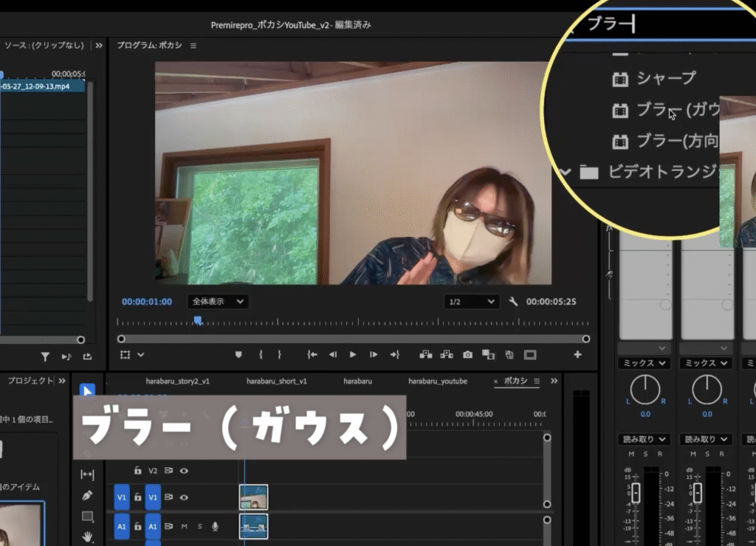Toggle V2 sync lock
Screen dimensions: 756x546
tap(168, 470)
